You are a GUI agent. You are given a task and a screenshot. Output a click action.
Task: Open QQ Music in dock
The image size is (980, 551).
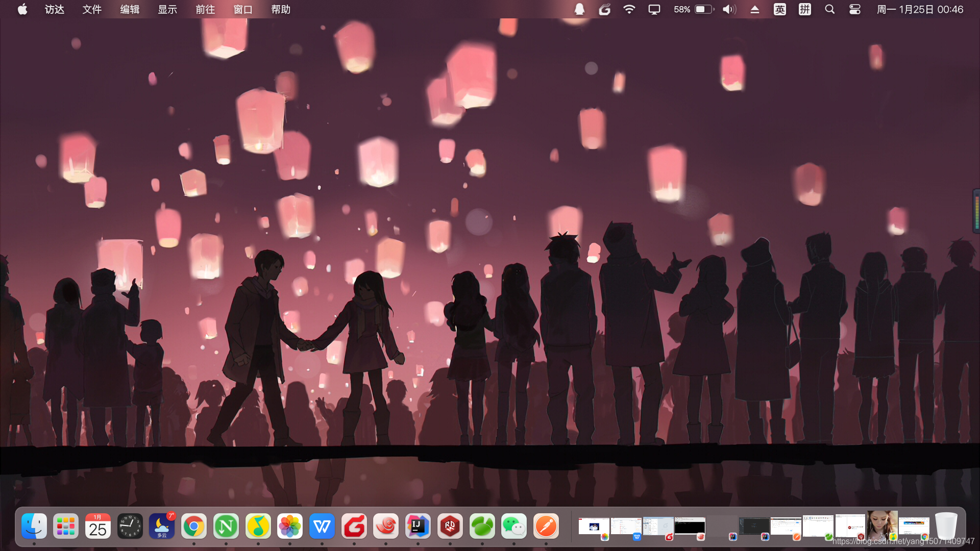tap(258, 526)
